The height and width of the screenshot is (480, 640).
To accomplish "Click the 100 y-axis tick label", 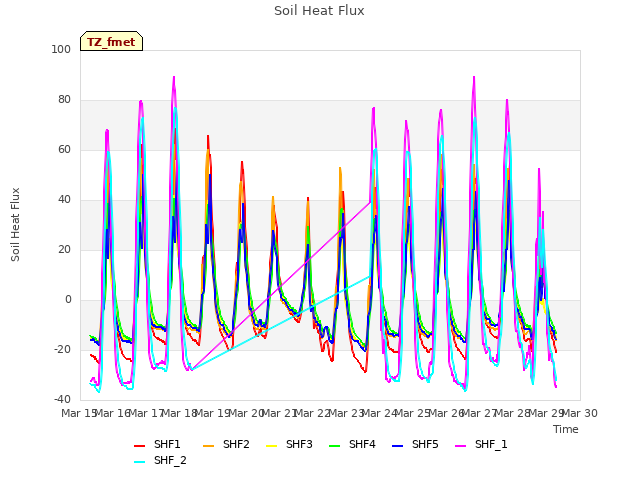I will (x=61, y=49).
